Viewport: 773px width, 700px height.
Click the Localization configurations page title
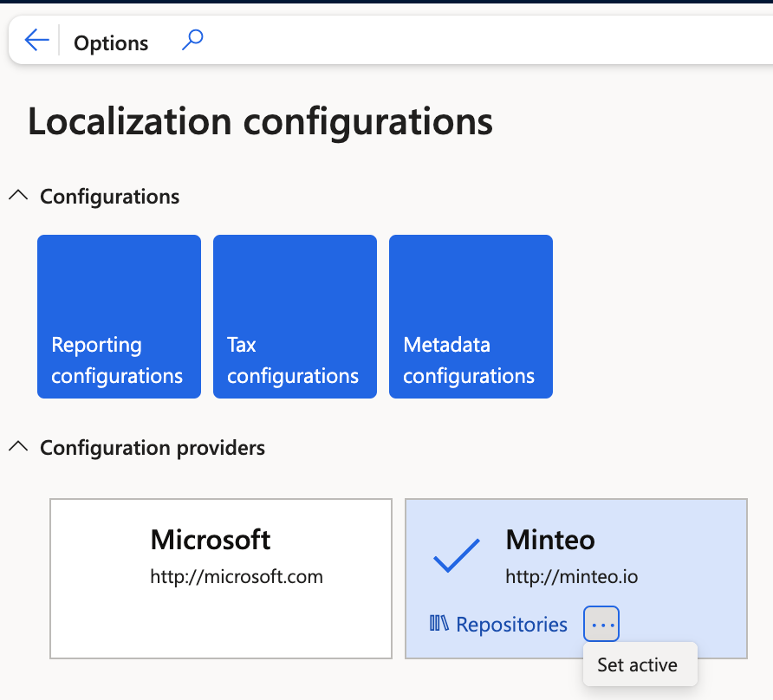click(x=260, y=121)
